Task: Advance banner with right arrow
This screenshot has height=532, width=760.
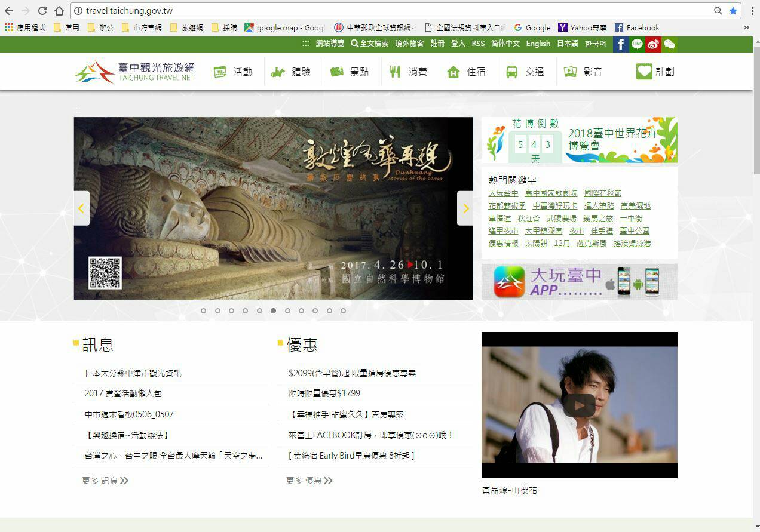Action: [465, 208]
